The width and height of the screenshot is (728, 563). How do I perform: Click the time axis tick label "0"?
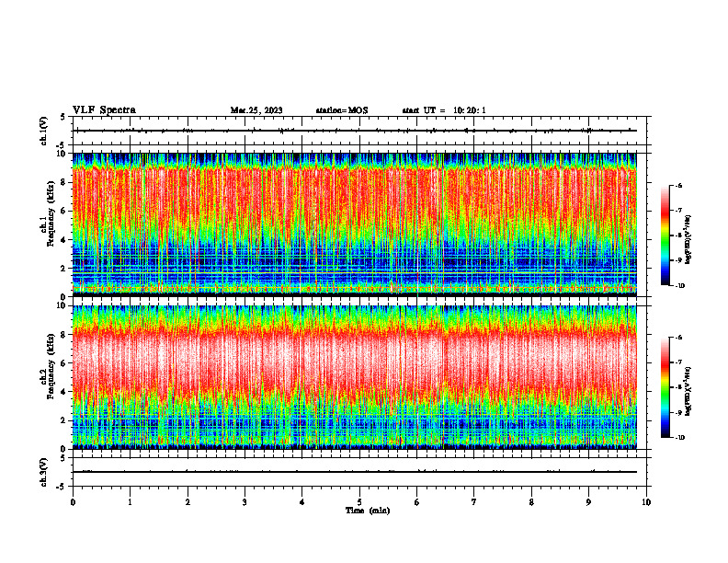pos(73,502)
